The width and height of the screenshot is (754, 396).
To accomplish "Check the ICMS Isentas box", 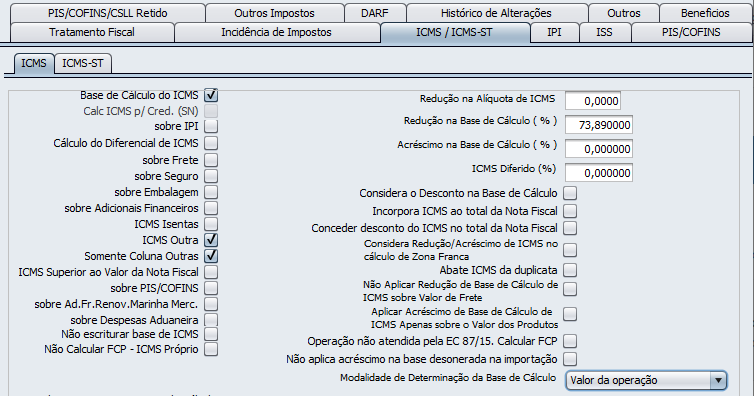I will point(211,224).
